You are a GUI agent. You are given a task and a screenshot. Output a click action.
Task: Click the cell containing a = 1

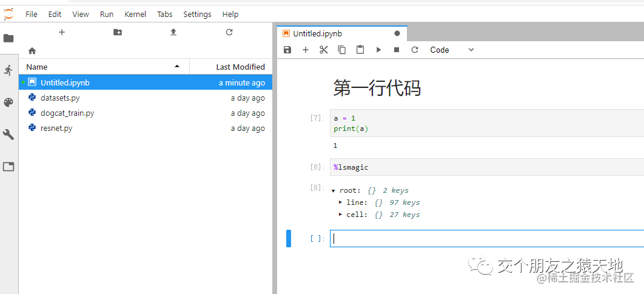(487, 123)
